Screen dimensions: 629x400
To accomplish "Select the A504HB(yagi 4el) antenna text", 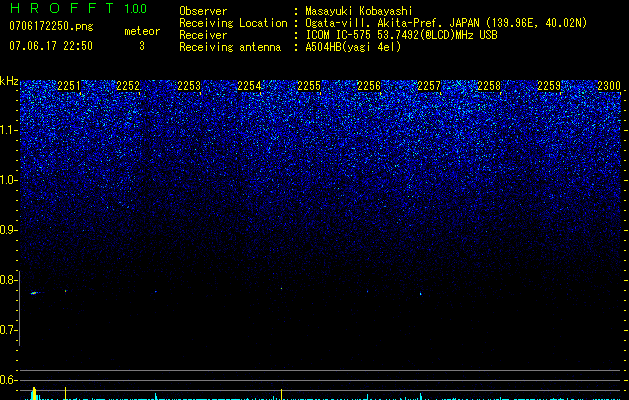I will click(x=353, y=47).
